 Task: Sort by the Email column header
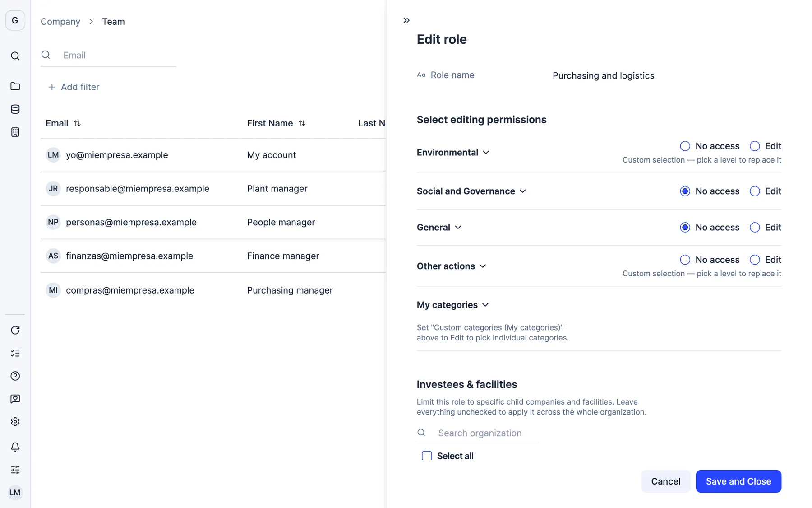[x=63, y=123]
